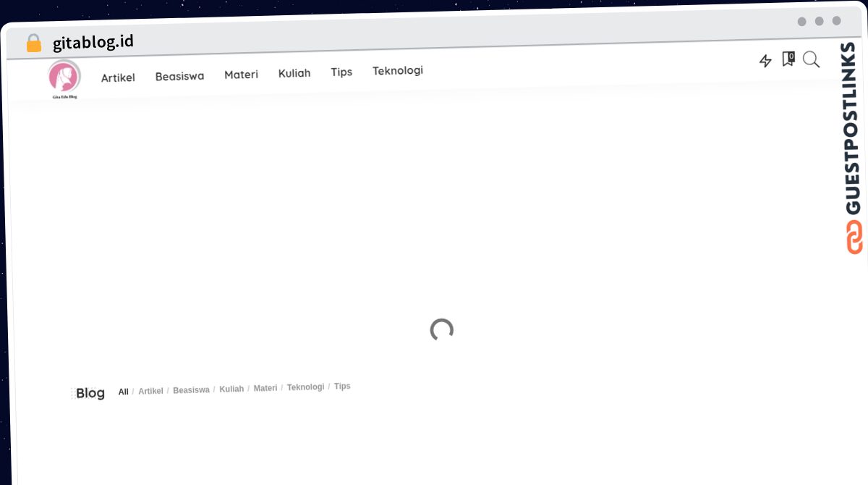Open Teknologi in the top navigation bar
The width and height of the screenshot is (868, 485).
pyautogui.click(x=398, y=70)
